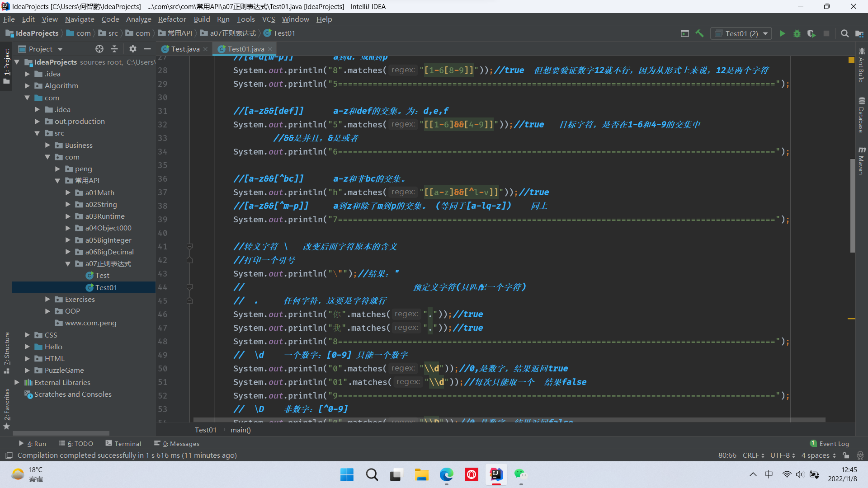
Task: Expand the a01Math folder
Action: [x=68, y=192]
